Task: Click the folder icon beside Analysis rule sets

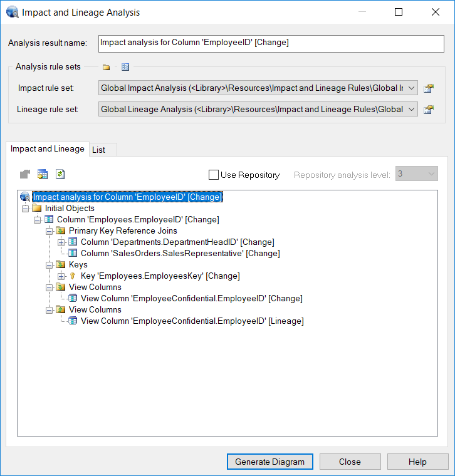Action: (x=107, y=67)
